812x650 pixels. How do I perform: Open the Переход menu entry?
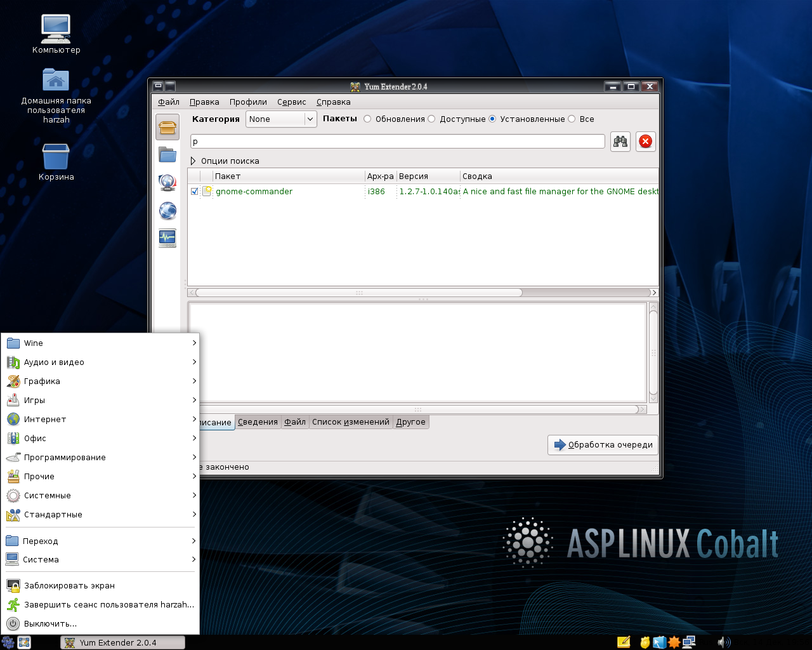[x=100, y=541]
